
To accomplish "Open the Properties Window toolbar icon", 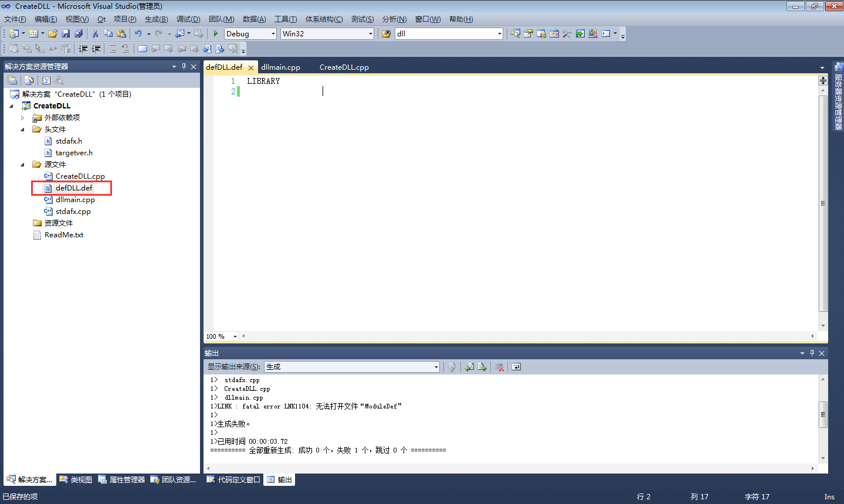I will [528, 33].
